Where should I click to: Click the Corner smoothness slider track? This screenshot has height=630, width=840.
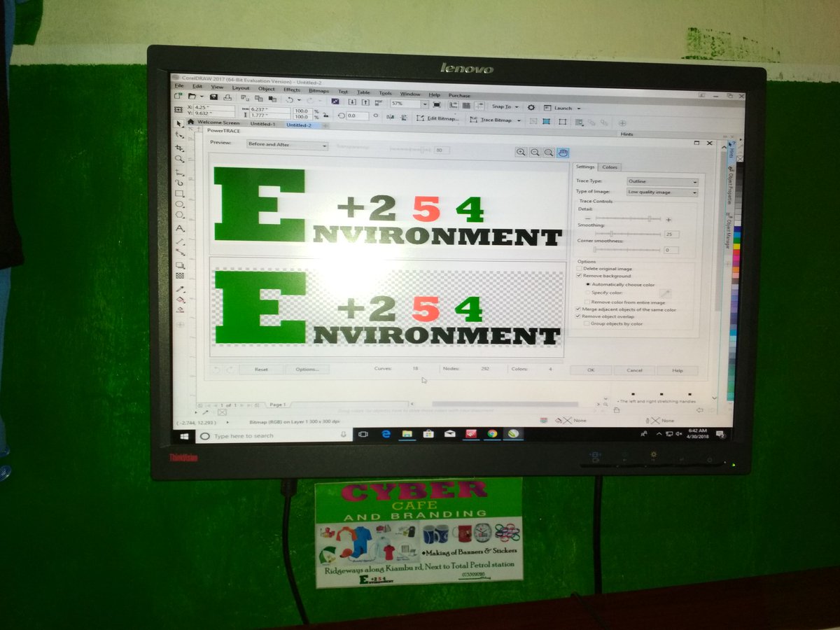(627, 249)
